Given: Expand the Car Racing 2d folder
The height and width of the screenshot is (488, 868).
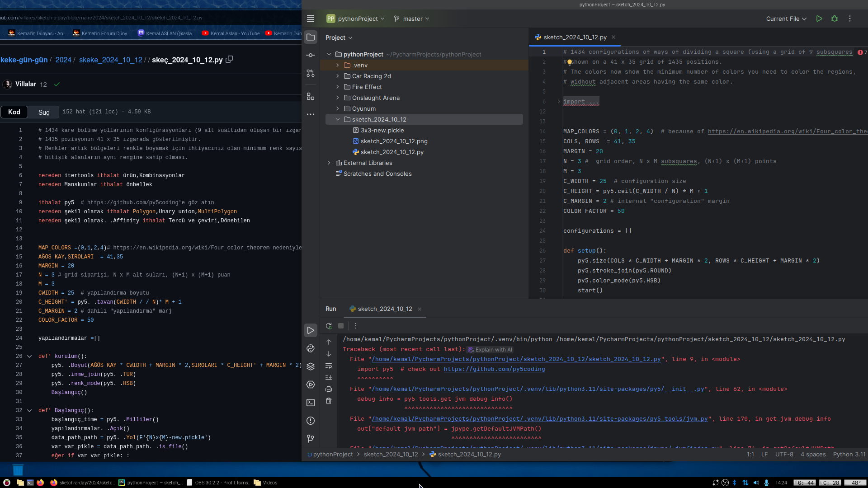Looking at the screenshot, I should [337, 76].
